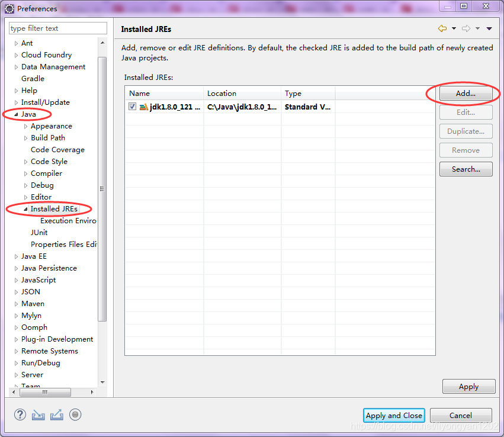
Task: Click the Export preferences icon
Action: 57,415
